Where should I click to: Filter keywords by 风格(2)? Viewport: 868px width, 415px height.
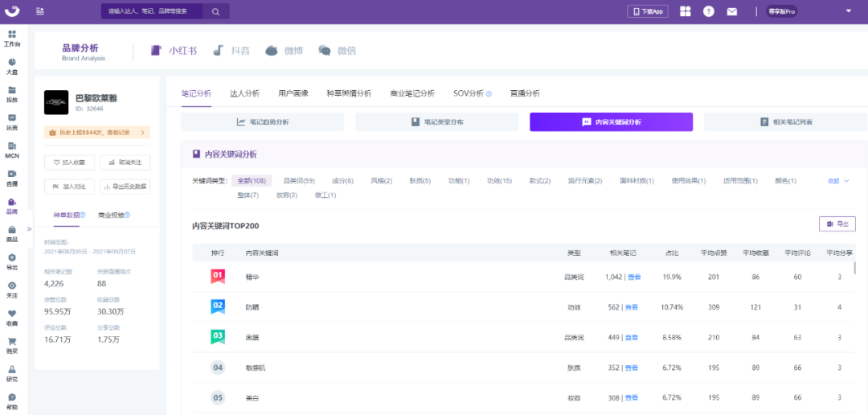[382, 181]
